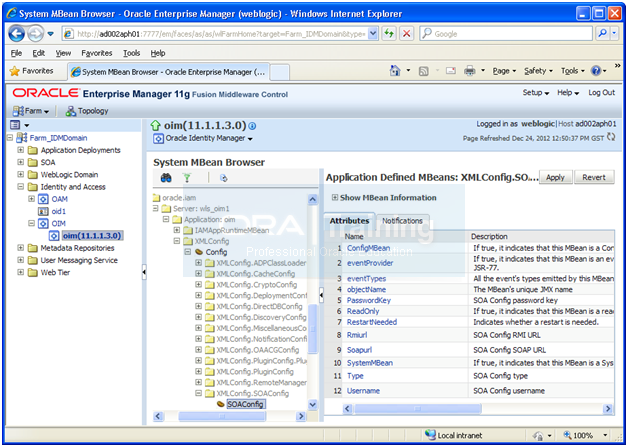This screenshot has width=628, height=447.
Task: Open the navigation view menu icon above Farm_IDMDomain
Action: pyautogui.click(x=19, y=125)
